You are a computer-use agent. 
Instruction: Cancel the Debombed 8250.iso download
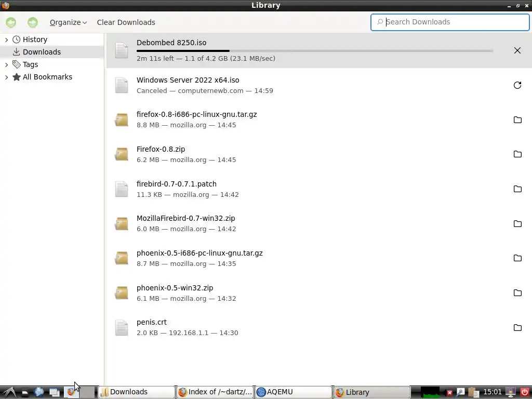[517, 50]
